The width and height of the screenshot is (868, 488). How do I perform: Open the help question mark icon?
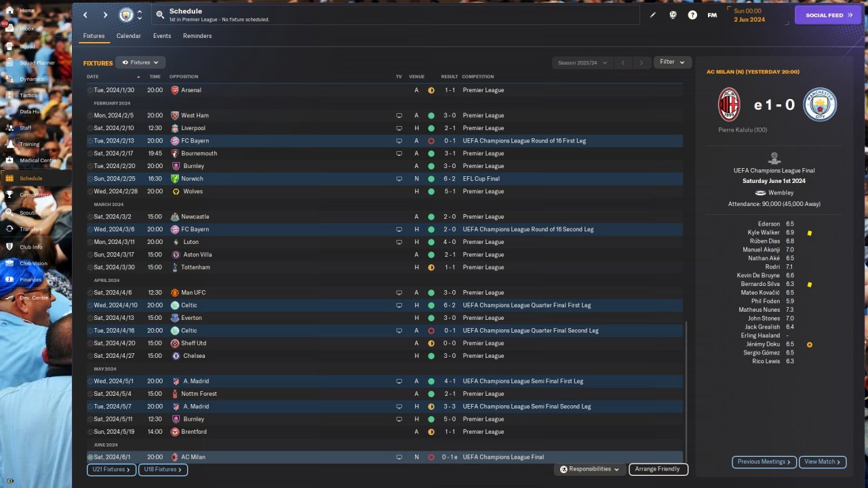692,15
